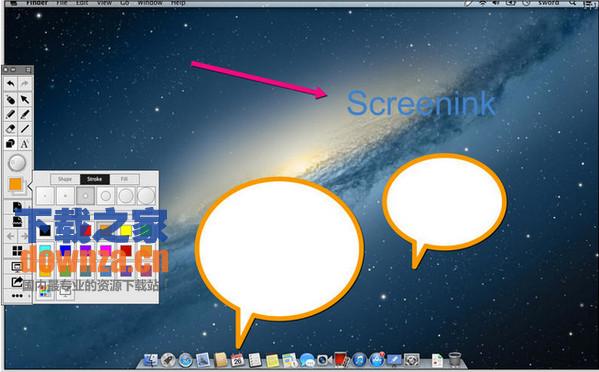Open the App Store in Dock
Viewport: 599px width, 372px height.
coord(377,359)
